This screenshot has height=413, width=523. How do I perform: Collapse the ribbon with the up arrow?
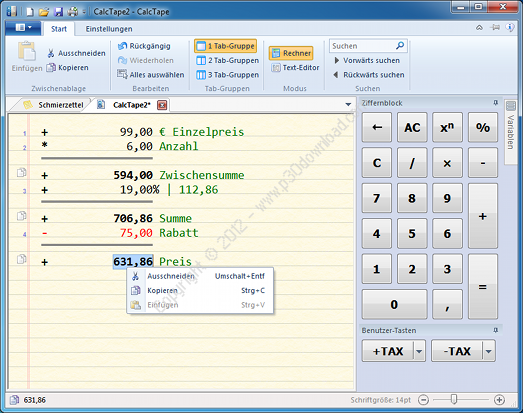(479, 28)
